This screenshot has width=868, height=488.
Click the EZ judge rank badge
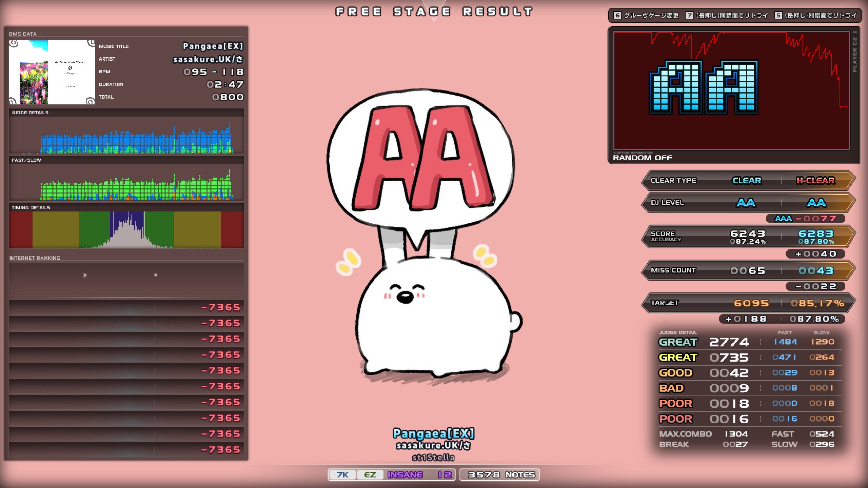tap(370, 475)
